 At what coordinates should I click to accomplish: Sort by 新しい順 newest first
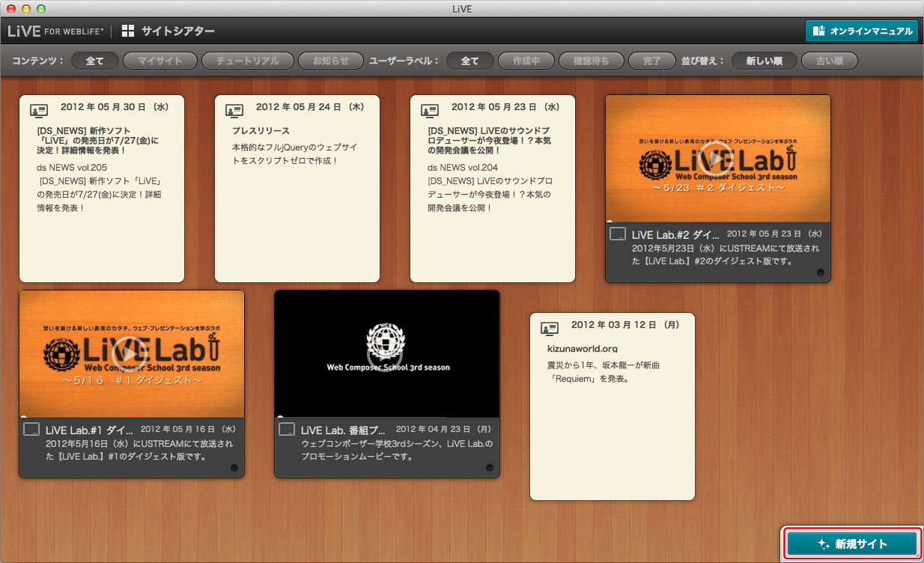[x=765, y=61]
